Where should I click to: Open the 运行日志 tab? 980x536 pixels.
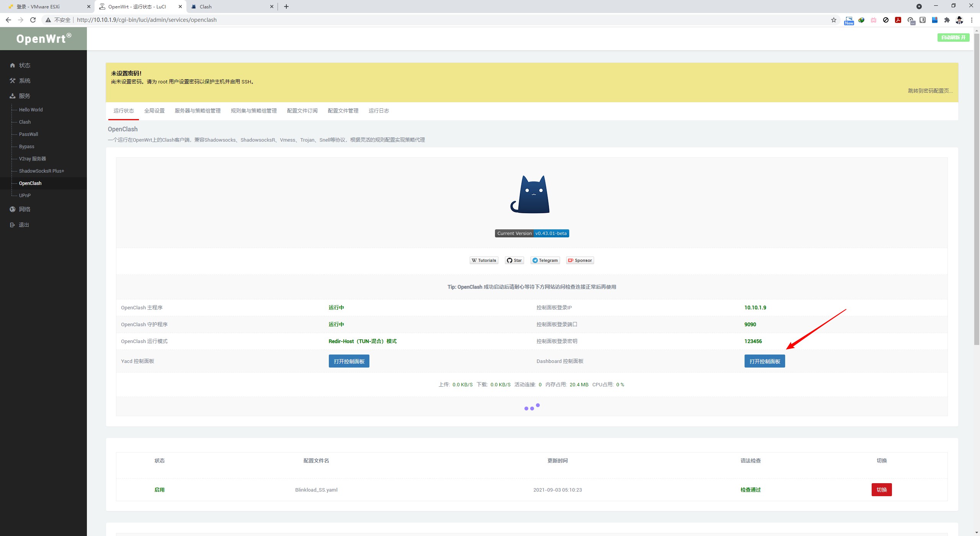point(379,111)
